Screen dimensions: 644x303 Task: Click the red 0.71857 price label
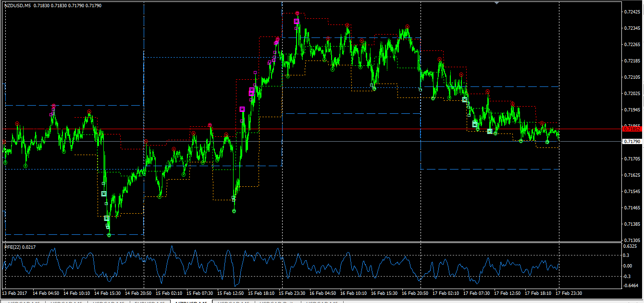point(632,129)
